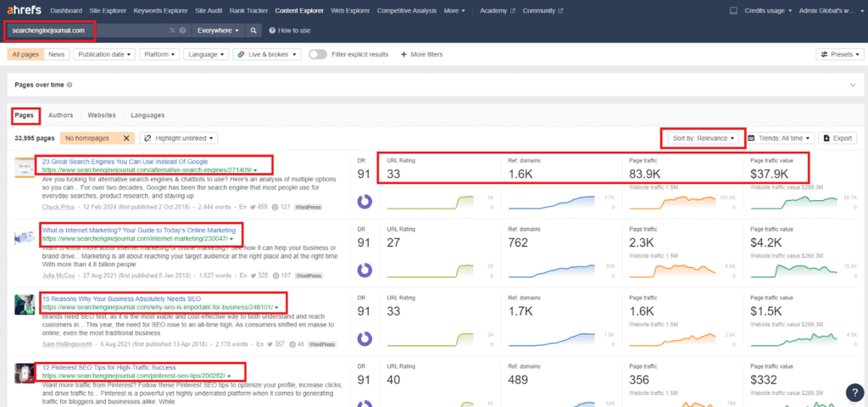
Task: Open the Publication date filter dropdown
Action: coord(105,54)
